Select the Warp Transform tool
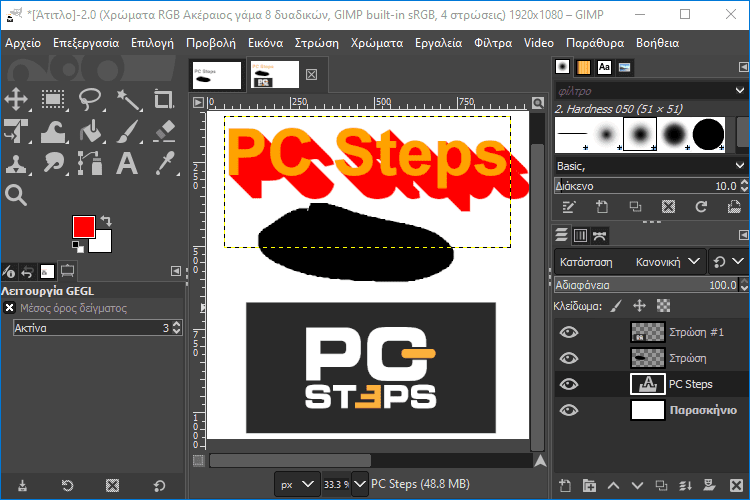This screenshot has width=750, height=500. [x=53, y=132]
